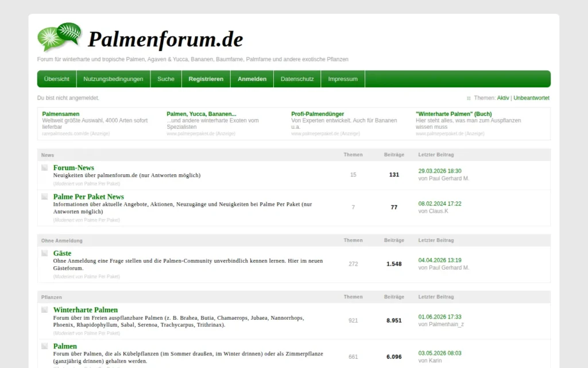Viewport: 588px width, 368px height.
Task: Click the post count 1.548 for Gäste
Action: coord(394,264)
